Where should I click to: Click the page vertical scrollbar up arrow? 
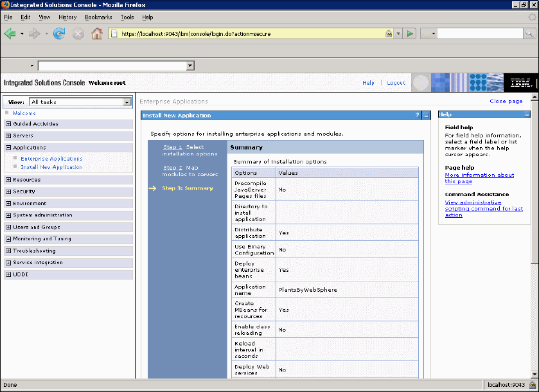(x=535, y=97)
